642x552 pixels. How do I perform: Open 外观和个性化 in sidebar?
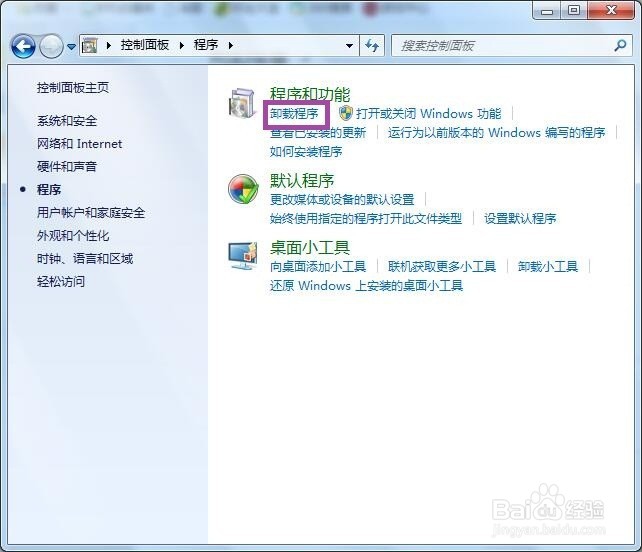tap(73, 235)
